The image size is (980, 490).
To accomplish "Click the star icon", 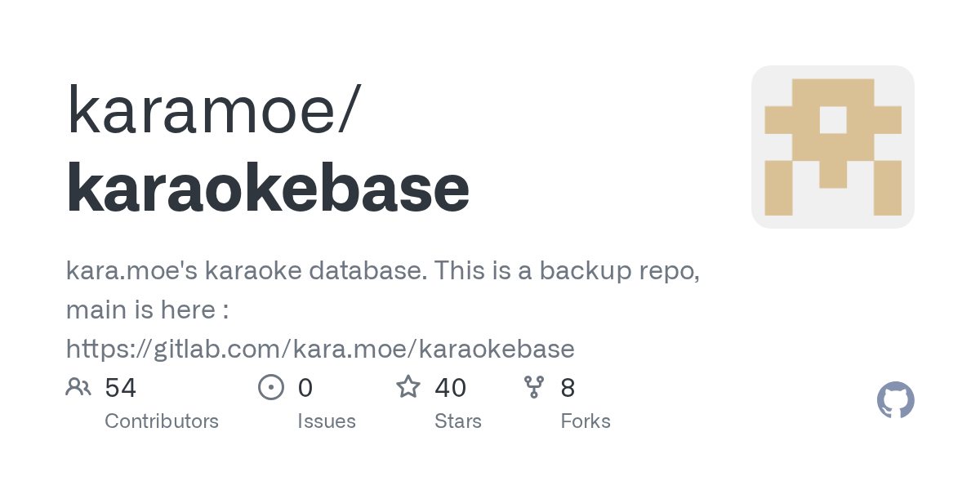I will click(408, 387).
